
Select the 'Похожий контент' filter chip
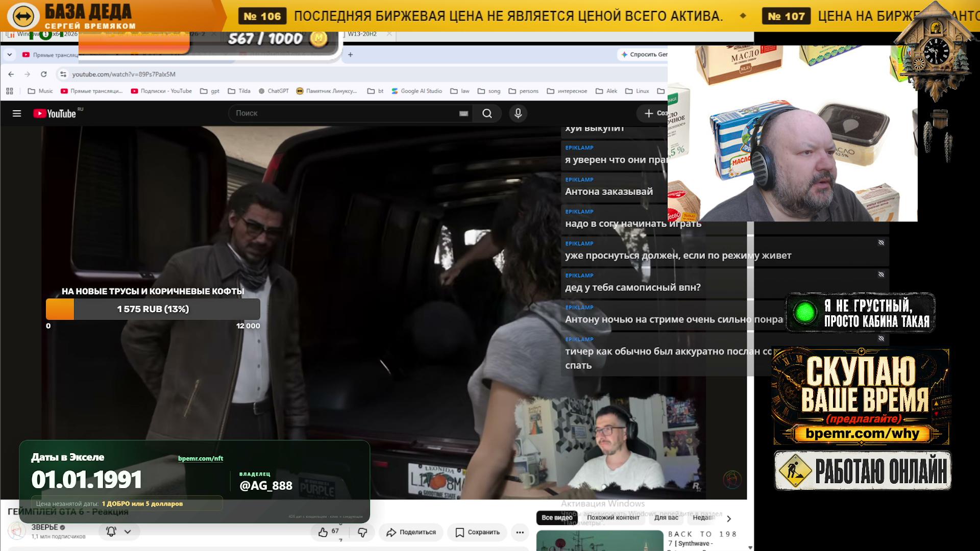coord(613,517)
